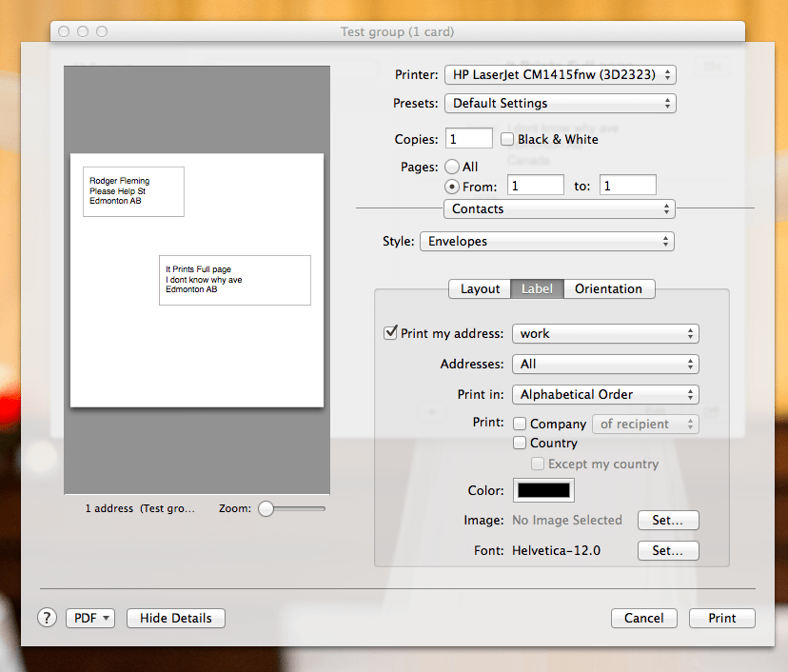Viewport: 788px width, 672px height.
Task: Open the Presets dropdown showing Default Settings
Action: tap(560, 103)
